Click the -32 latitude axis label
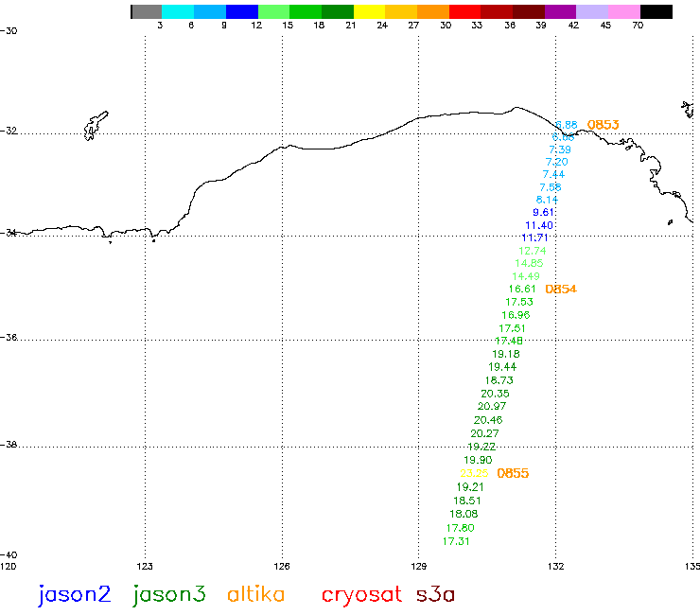The height and width of the screenshot is (615, 700). 9,131
